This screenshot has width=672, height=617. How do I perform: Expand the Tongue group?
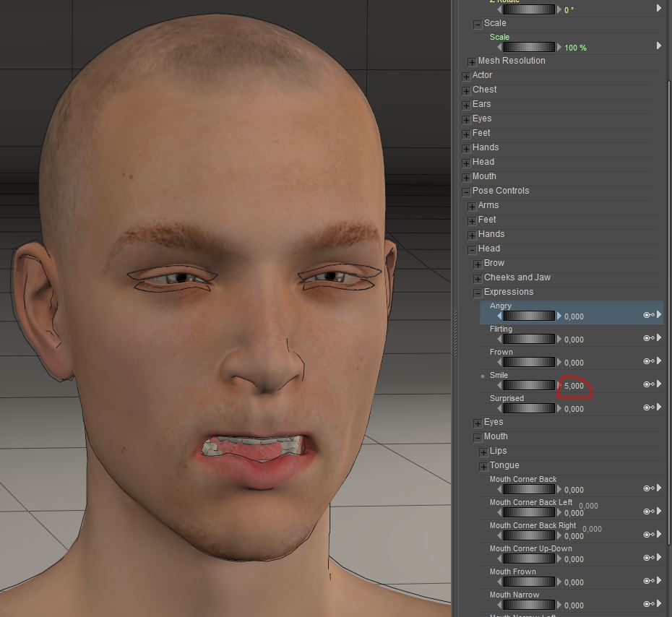[483, 467]
